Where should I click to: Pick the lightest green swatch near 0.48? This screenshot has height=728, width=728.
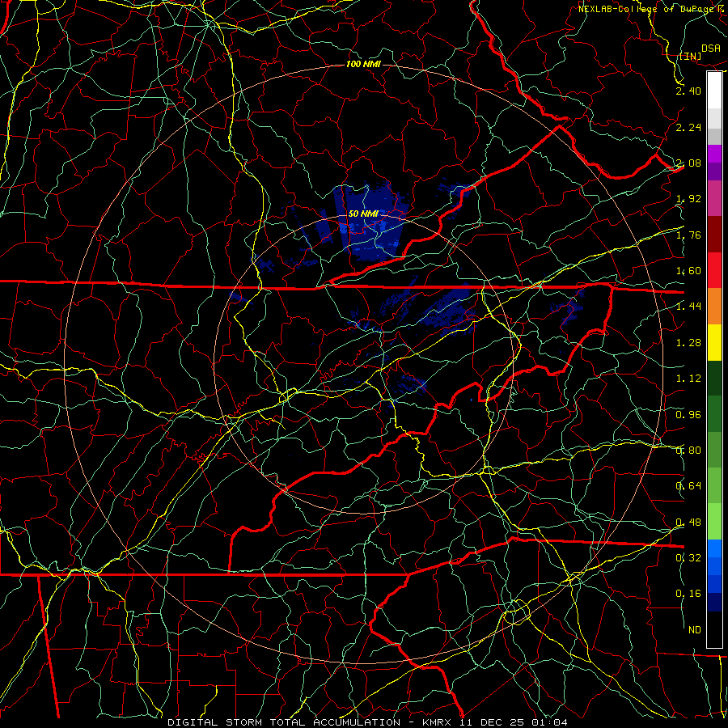coord(714,522)
